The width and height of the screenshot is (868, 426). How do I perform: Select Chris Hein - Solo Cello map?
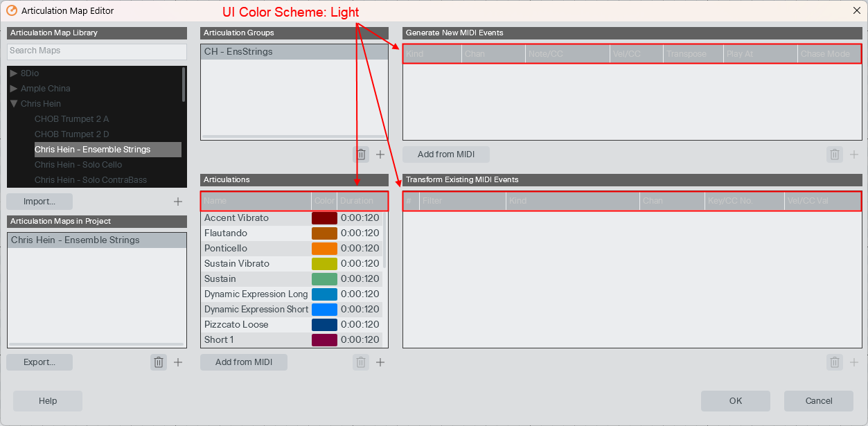click(78, 164)
